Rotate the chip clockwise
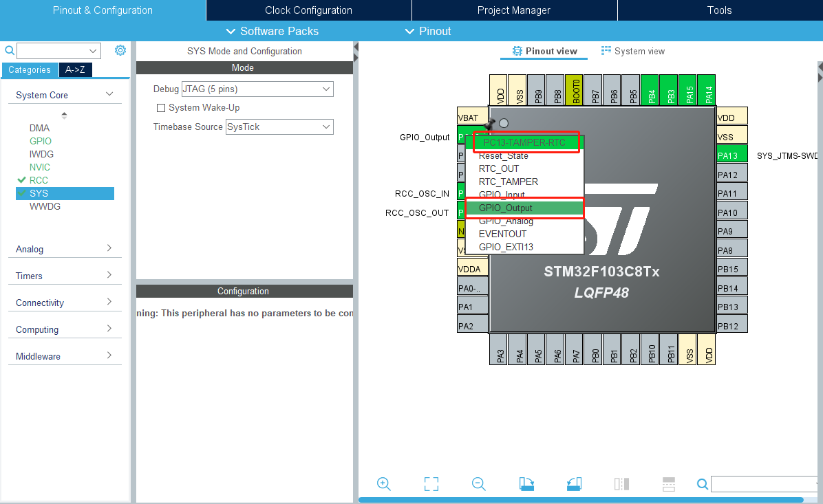This screenshot has width=823, height=504. tap(526, 483)
